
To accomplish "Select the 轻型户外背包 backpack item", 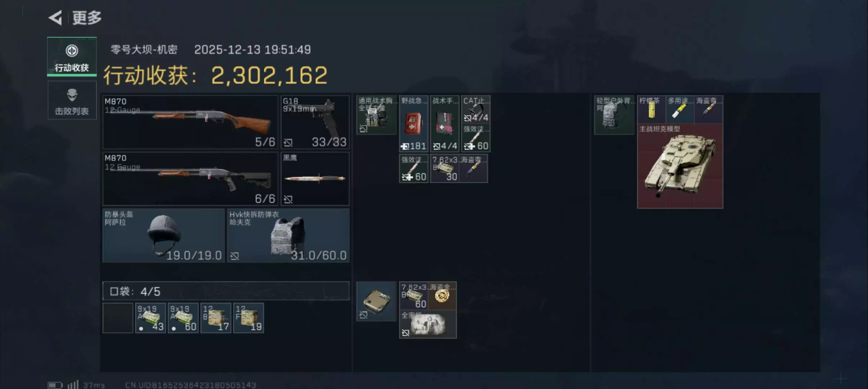I will click(614, 115).
